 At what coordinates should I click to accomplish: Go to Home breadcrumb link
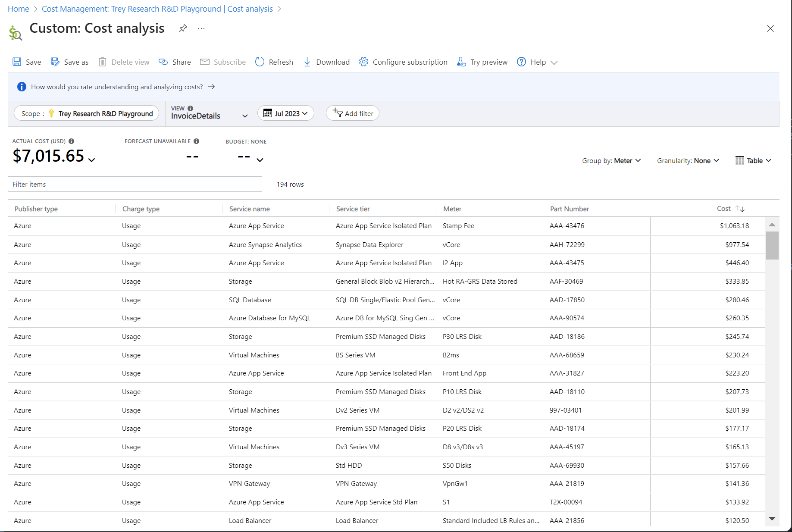19,9
